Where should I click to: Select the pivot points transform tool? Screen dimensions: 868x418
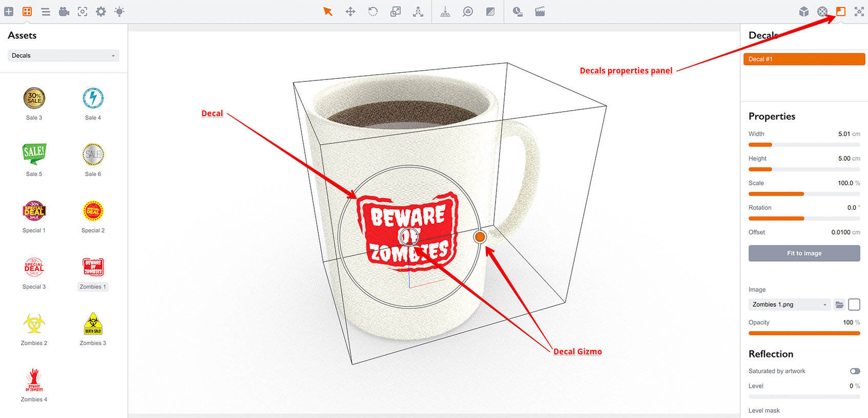(418, 11)
